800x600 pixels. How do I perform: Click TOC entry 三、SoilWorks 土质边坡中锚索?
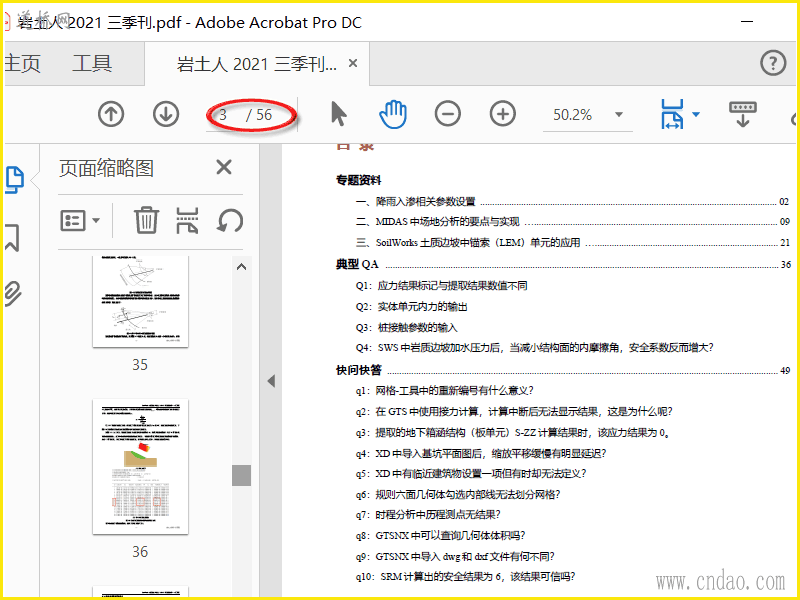point(468,242)
